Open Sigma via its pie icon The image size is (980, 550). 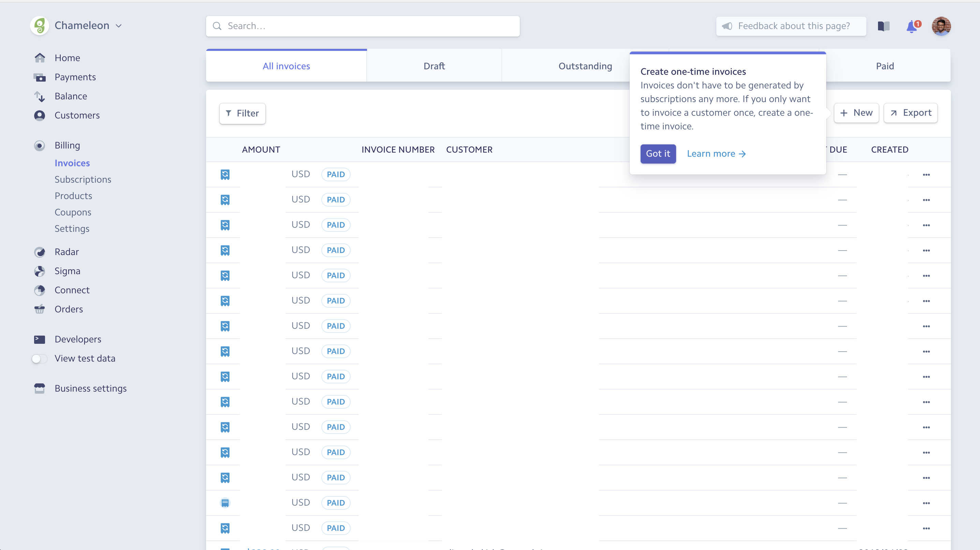point(40,271)
